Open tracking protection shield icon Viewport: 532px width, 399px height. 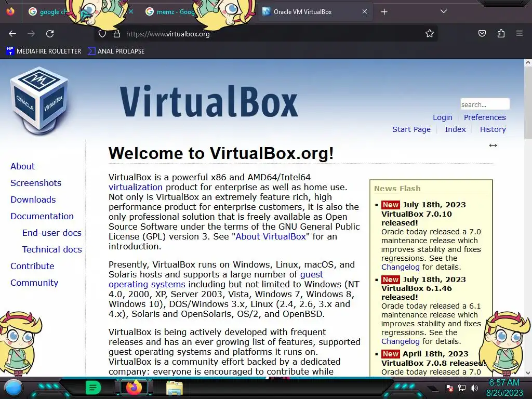102,34
